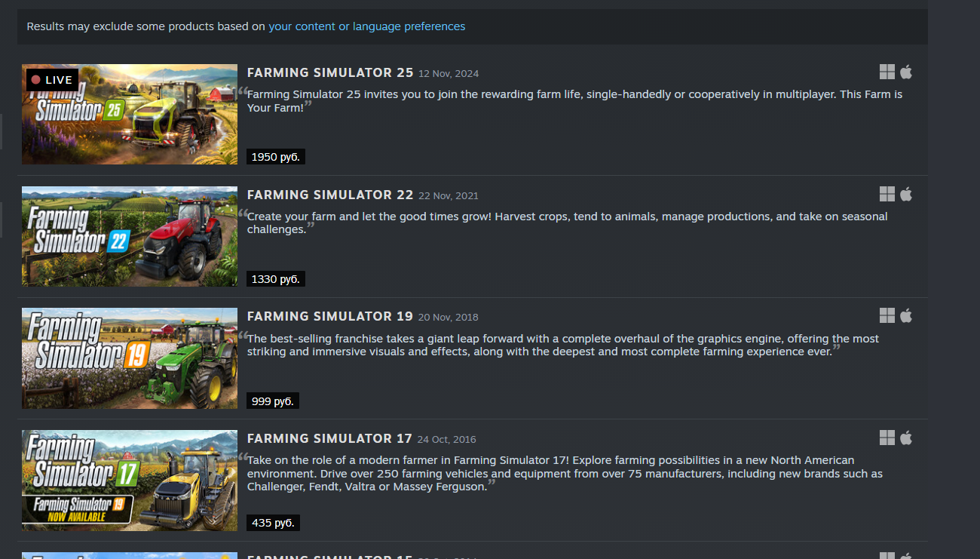Open the Farming Simulator 19 title link
The width and height of the screenshot is (980, 559).
tap(330, 316)
